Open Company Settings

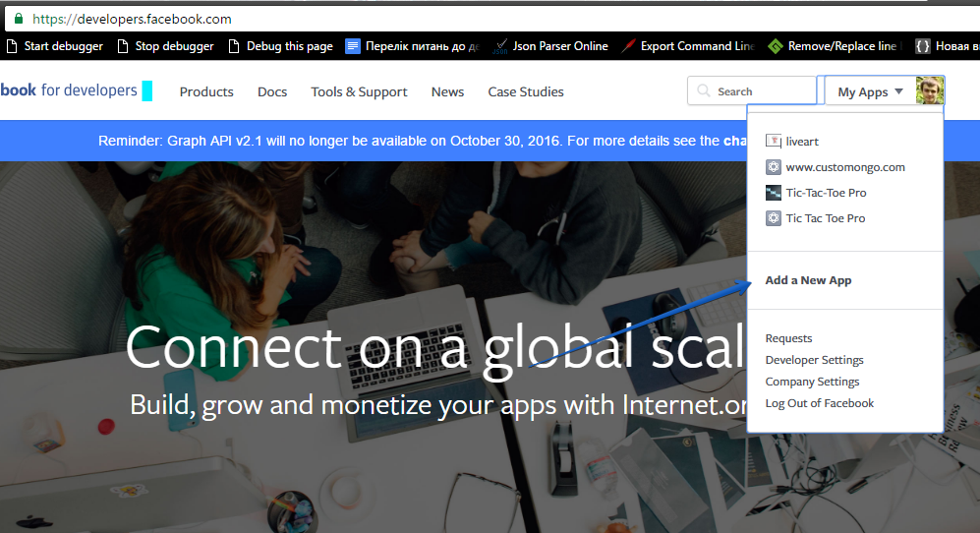812,382
